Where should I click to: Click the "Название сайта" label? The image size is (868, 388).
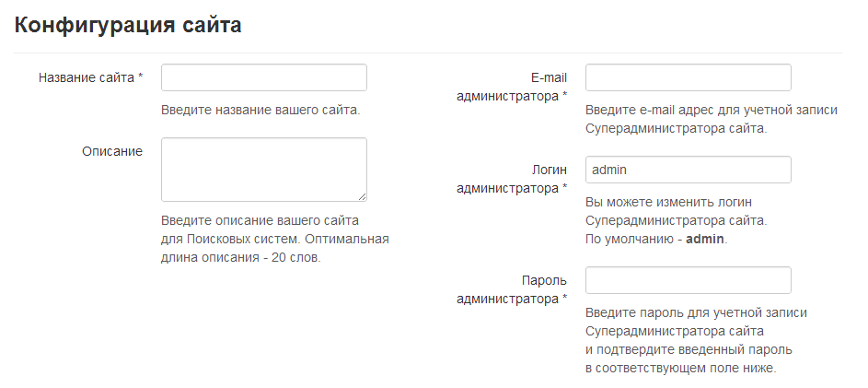(x=87, y=77)
